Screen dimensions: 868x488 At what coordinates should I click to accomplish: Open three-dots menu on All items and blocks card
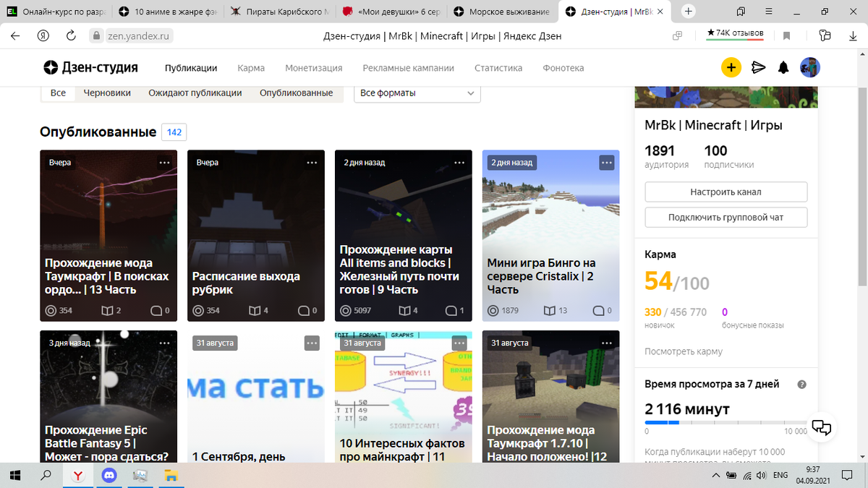pos(459,163)
